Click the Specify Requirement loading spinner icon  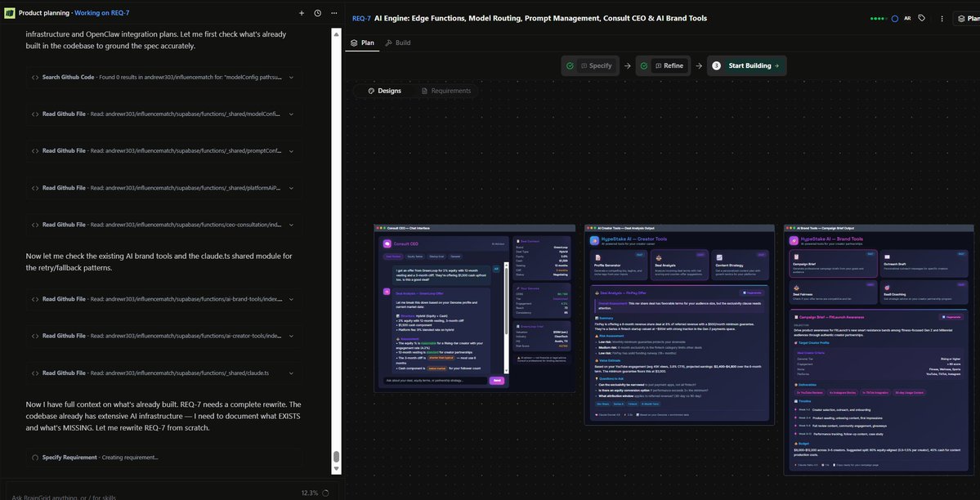[x=35, y=458]
